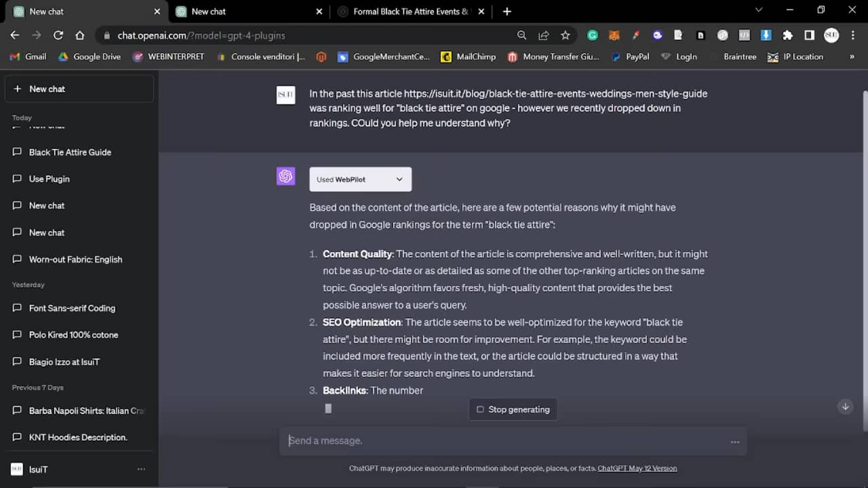The height and width of the screenshot is (488, 868).
Task: Click the IsuiT user avatar beside the prompt
Action: tap(285, 95)
